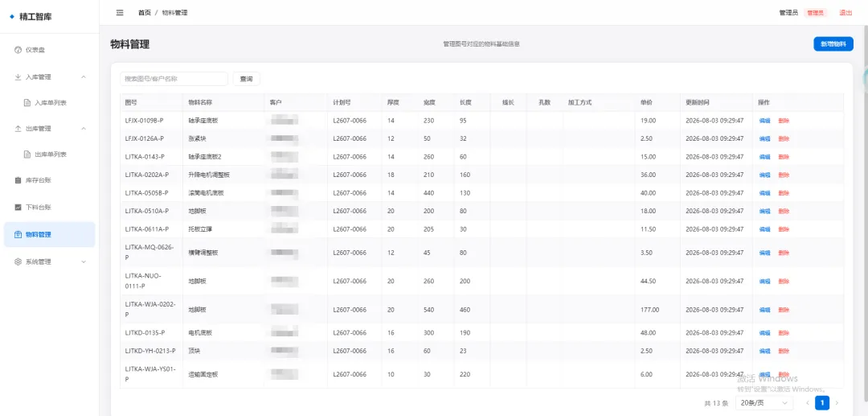868x416 pixels.
Task: Open 出库单列表 menu item
Action: [49, 154]
